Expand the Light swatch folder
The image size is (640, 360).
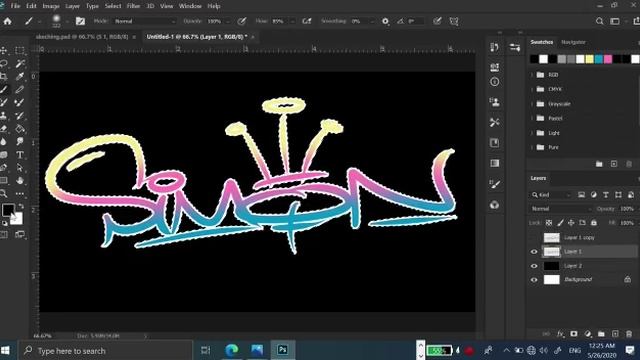[532, 133]
